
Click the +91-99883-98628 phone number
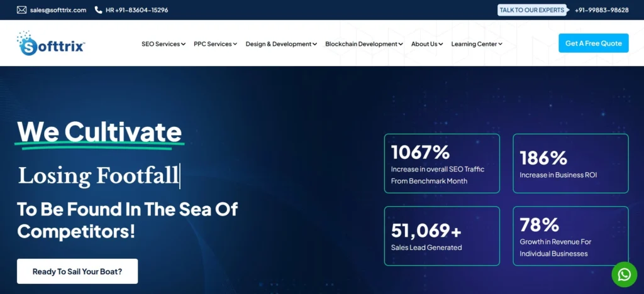coord(602,10)
